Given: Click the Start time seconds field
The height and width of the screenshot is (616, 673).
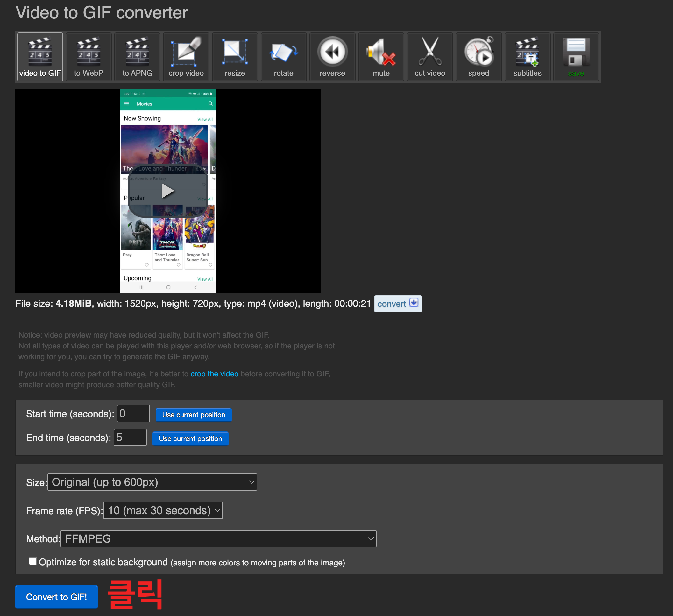Looking at the screenshot, I should click(133, 414).
